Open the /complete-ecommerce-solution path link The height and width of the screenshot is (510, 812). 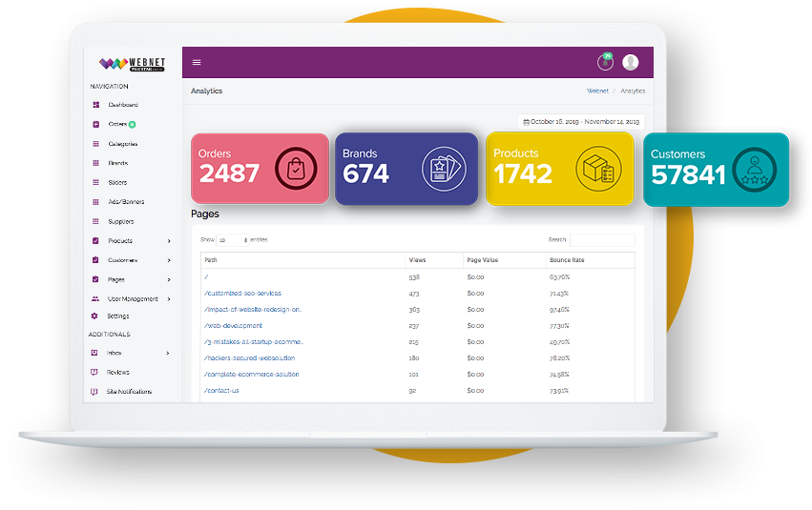[x=252, y=375]
